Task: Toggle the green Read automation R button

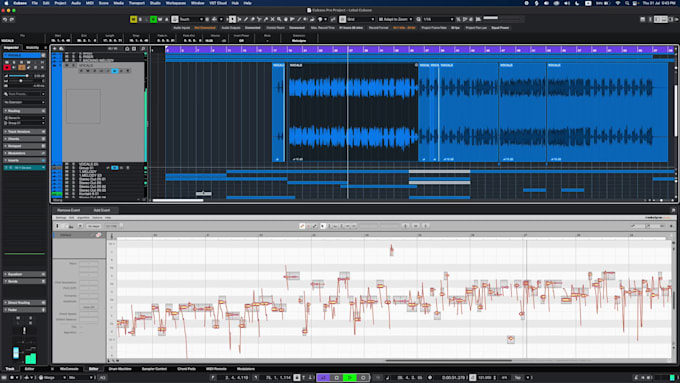Action: tap(153, 20)
